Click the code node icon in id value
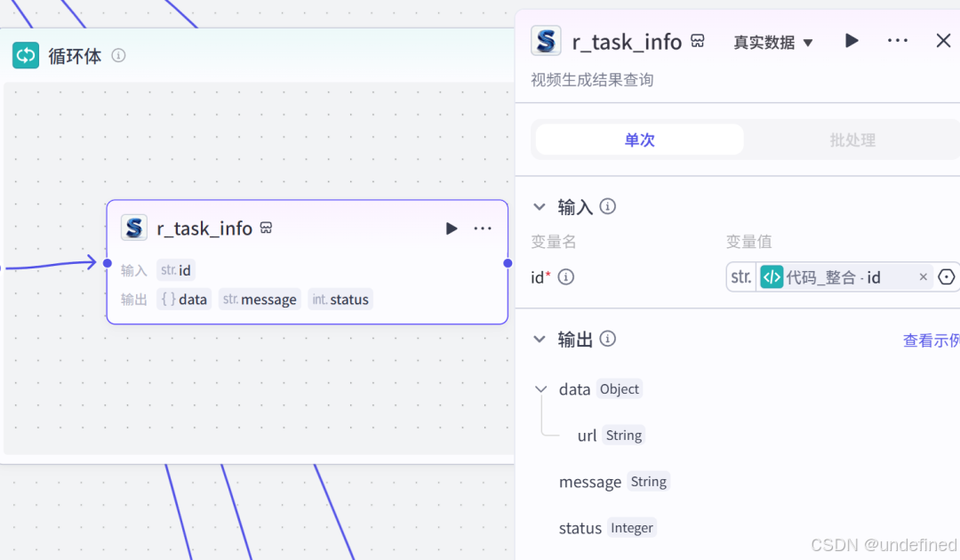This screenshot has width=960, height=560. (772, 277)
